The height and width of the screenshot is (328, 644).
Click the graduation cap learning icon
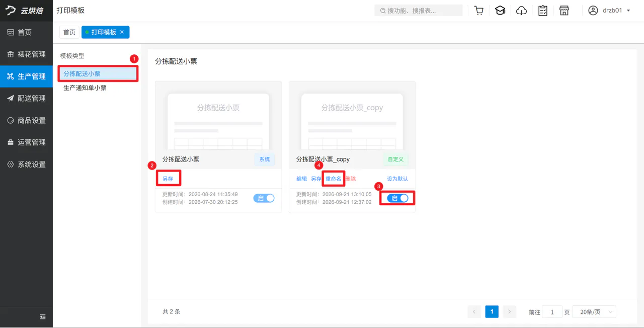pyautogui.click(x=500, y=11)
